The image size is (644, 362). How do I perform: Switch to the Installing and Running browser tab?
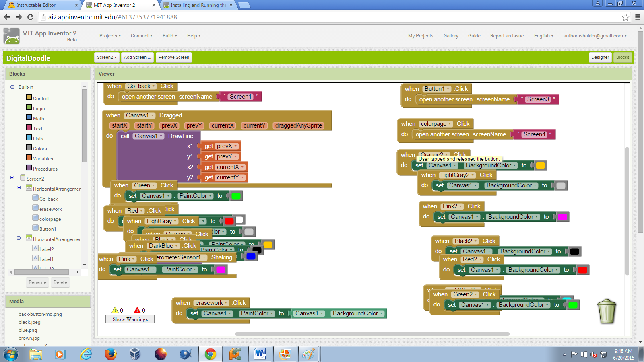(198, 5)
